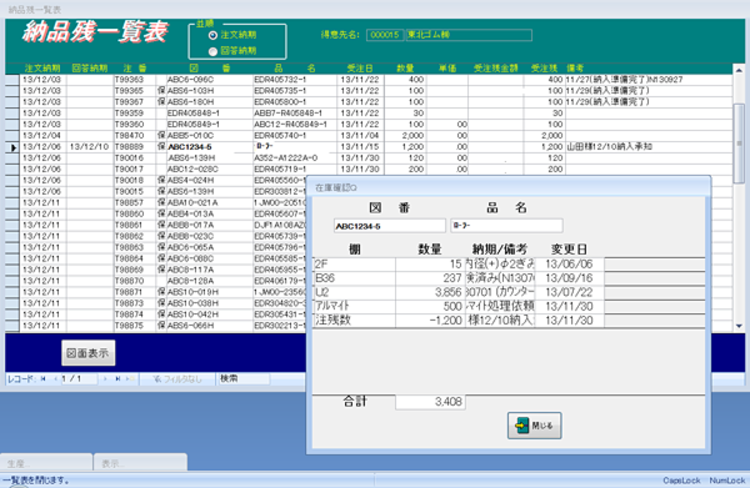Image resolution: width=750 pixels, height=488 pixels.
Task: Click product name cell ABB7-R405848-1
Action: [295, 113]
